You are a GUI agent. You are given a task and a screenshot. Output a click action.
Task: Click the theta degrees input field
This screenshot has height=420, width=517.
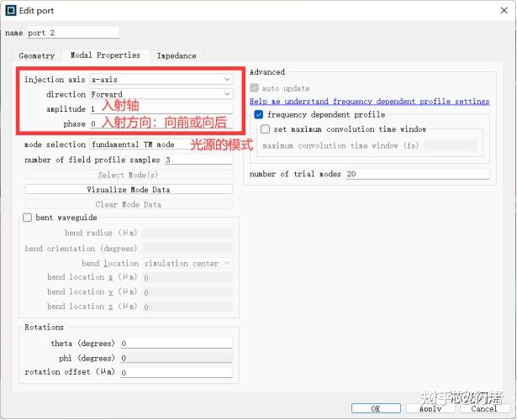point(177,344)
